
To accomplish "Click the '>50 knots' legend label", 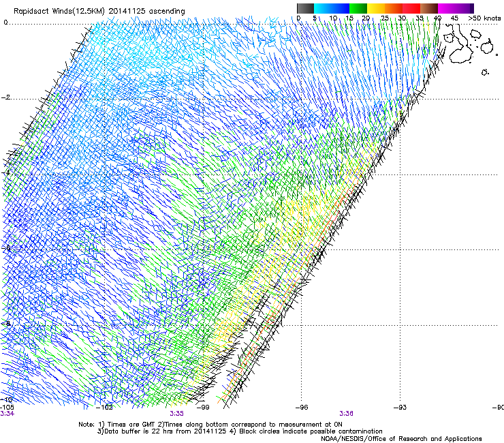I will (x=484, y=18).
